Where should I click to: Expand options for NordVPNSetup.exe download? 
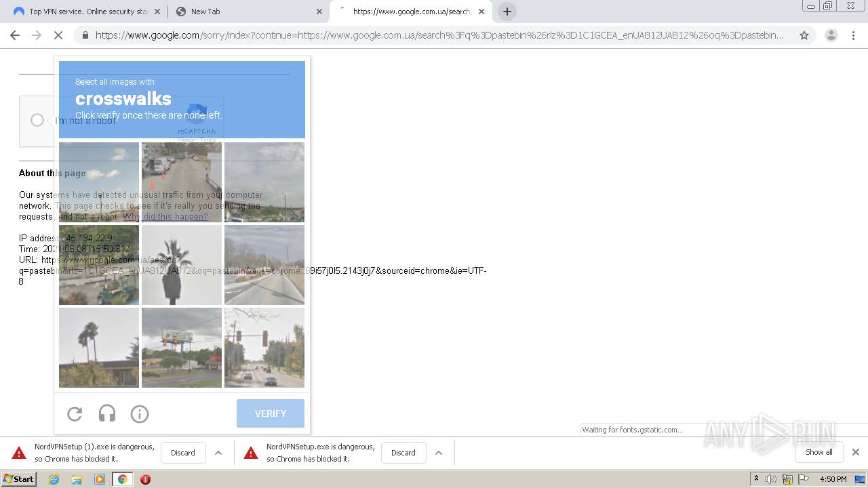[x=439, y=453]
